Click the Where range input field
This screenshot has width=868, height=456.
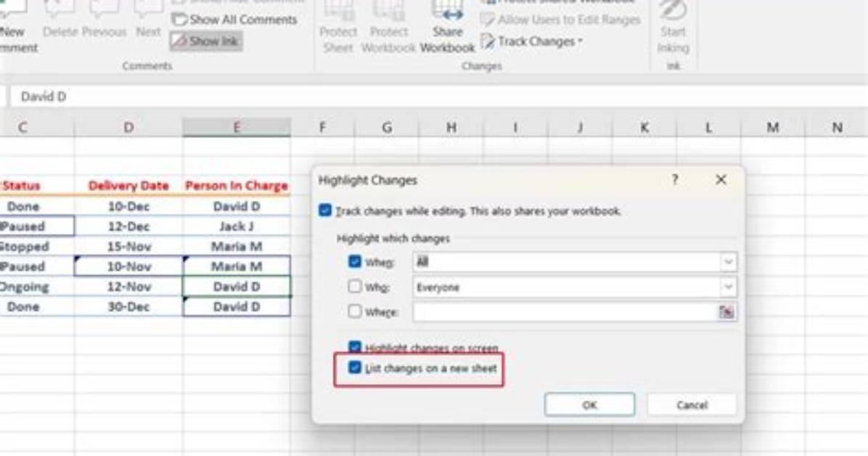[565, 312]
